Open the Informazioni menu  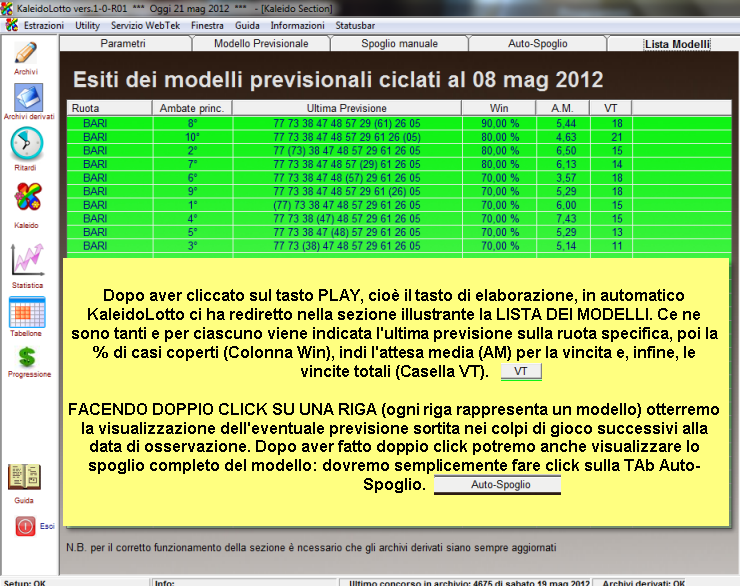coord(297,25)
